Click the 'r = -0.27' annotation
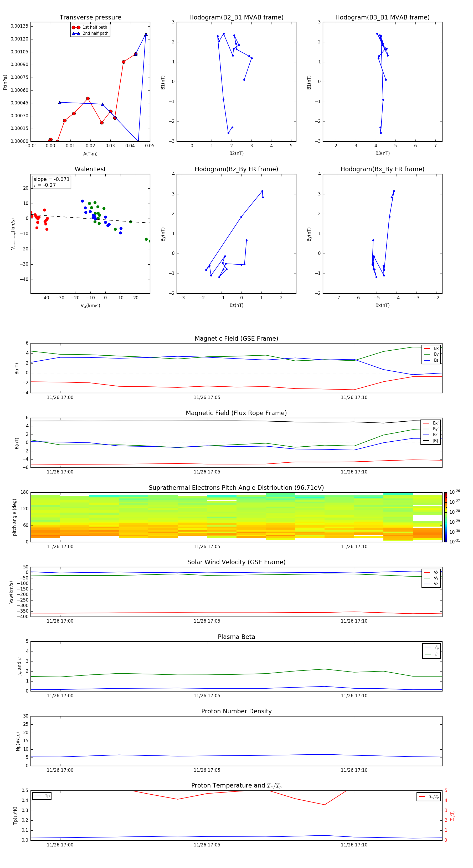 [45, 185]
